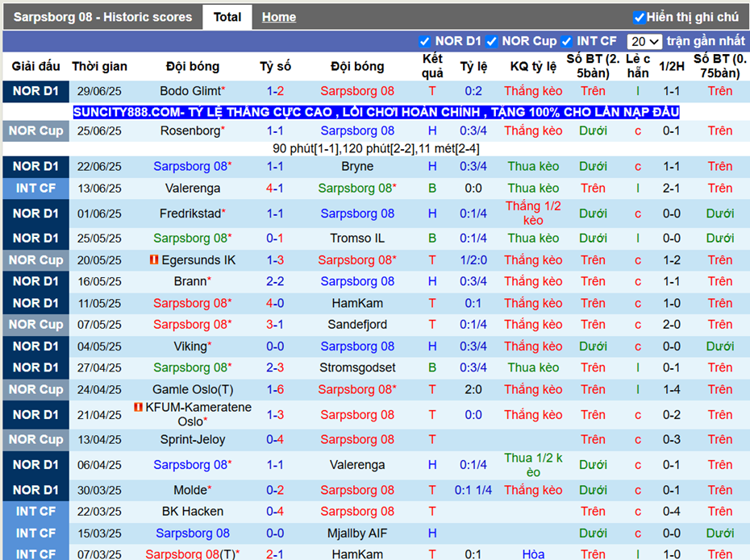Click the date 20/05/25

[x=99, y=260]
